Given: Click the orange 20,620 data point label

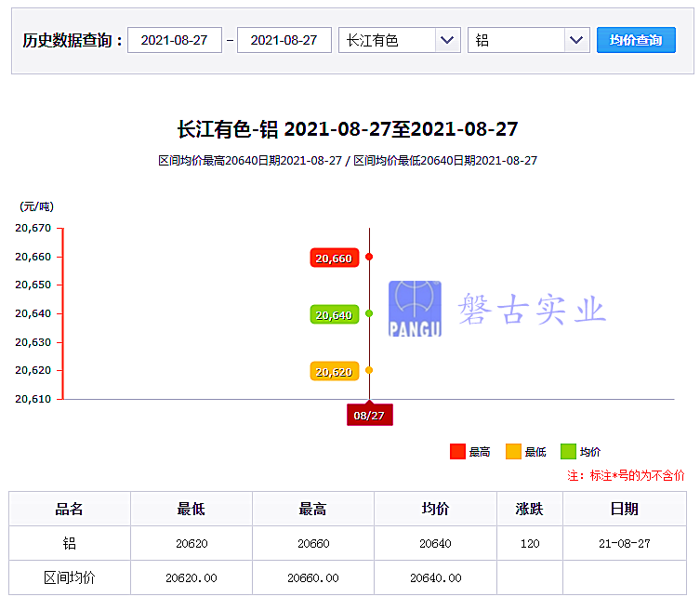Looking at the screenshot, I should (335, 371).
